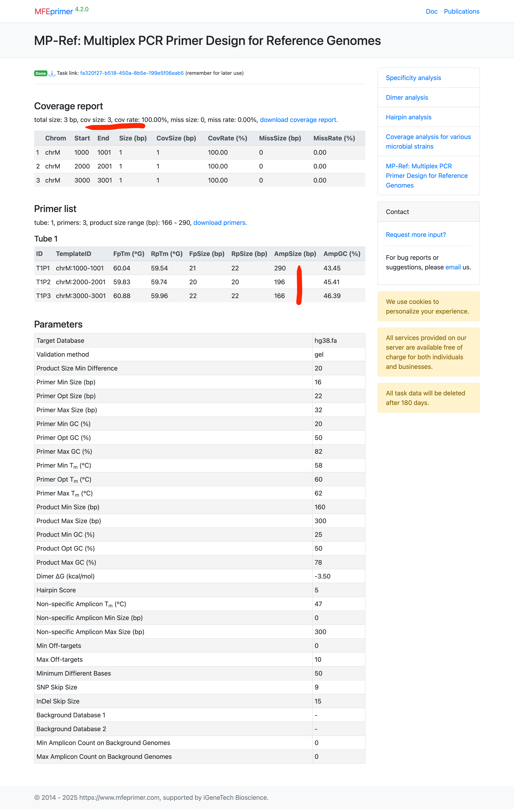Go to Specificity analysis in sidebar

pos(413,78)
